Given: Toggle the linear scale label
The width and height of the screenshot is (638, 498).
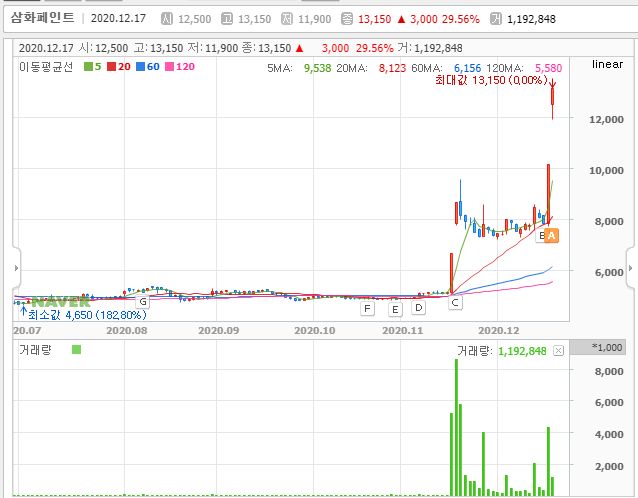Looking at the screenshot, I should click(607, 64).
